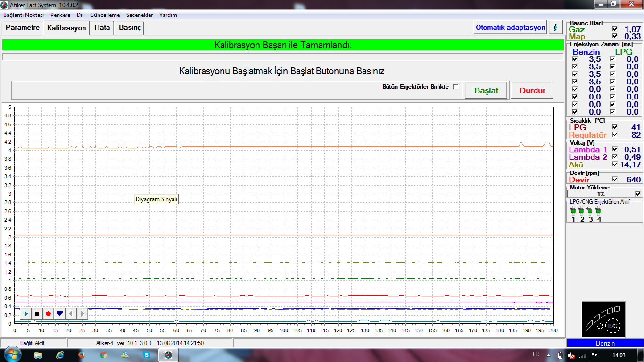Open Skype from the taskbar
Image resolution: width=644 pixels, height=362 pixels.
[147, 354]
